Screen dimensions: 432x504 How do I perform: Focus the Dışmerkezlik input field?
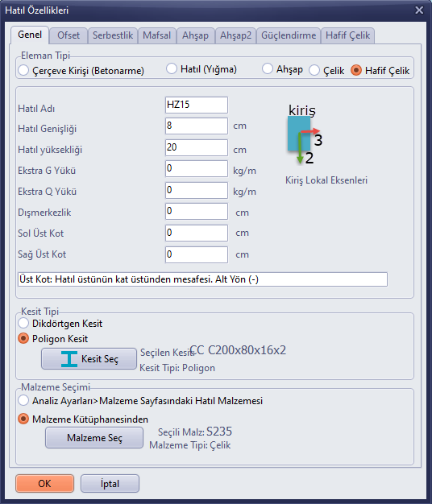click(x=197, y=211)
